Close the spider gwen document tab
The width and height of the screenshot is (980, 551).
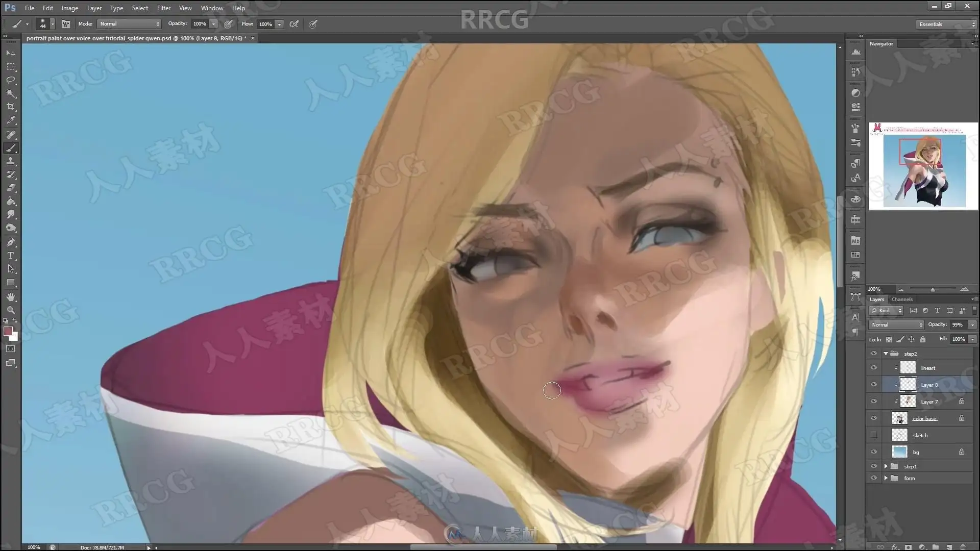click(x=252, y=38)
